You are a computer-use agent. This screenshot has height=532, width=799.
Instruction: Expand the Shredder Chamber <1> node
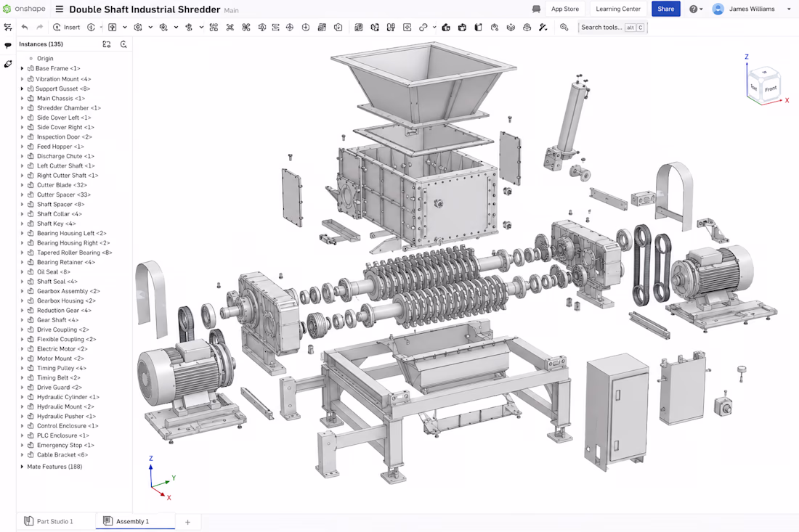tap(22, 108)
